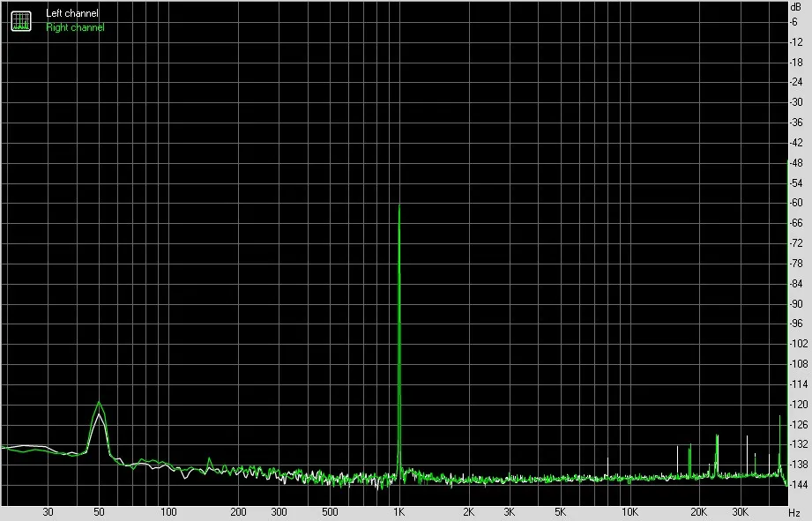Click the -138 dB scale label
Screen dimensions: 812x521
click(x=798, y=465)
